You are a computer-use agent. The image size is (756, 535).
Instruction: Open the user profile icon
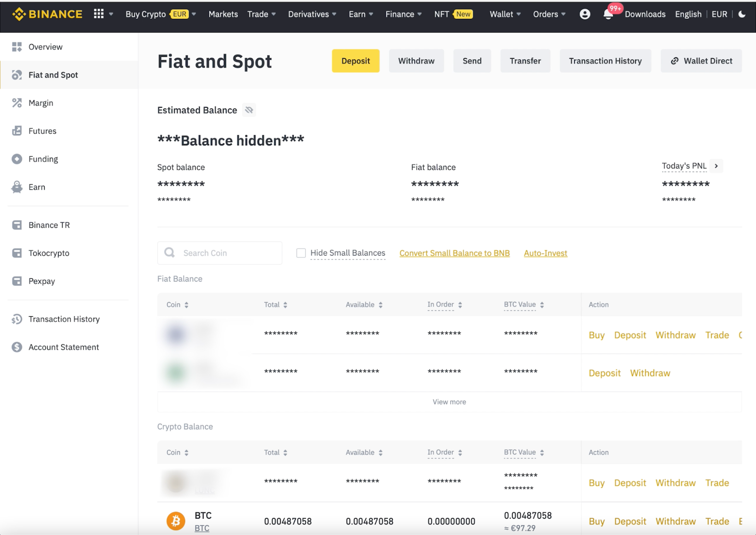[585, 14]
